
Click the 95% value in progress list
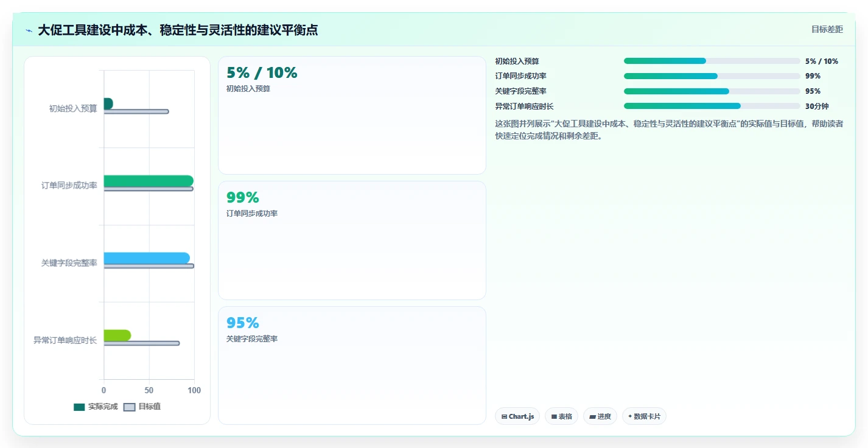[x=813, y=91]
